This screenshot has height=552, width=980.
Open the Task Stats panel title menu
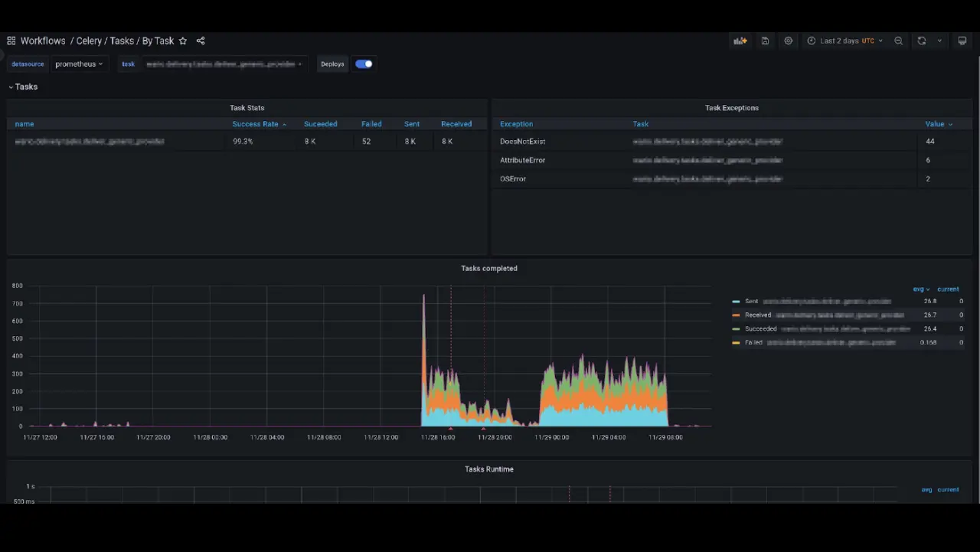point(247,108)
